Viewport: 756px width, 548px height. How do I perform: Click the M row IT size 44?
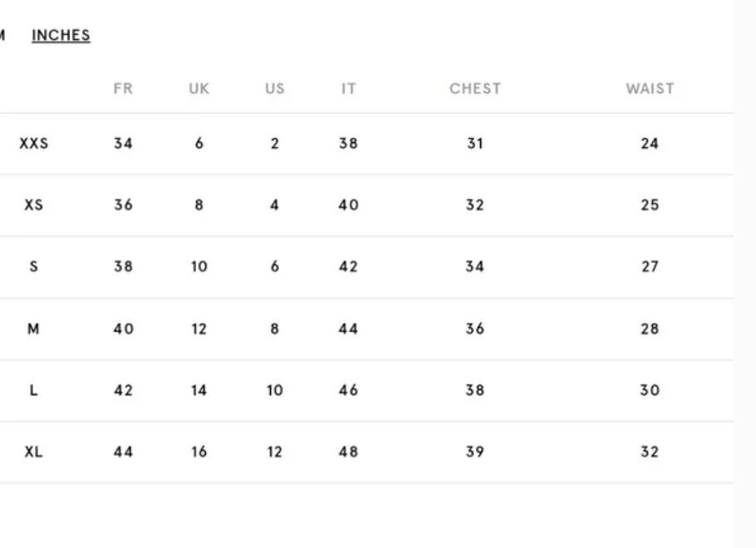tap(349, 329)
